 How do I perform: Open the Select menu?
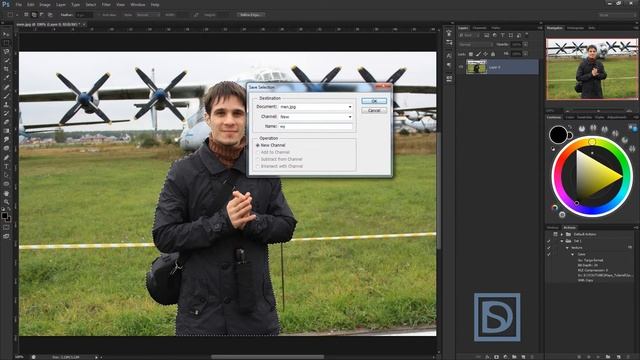(x=91, y=4)
